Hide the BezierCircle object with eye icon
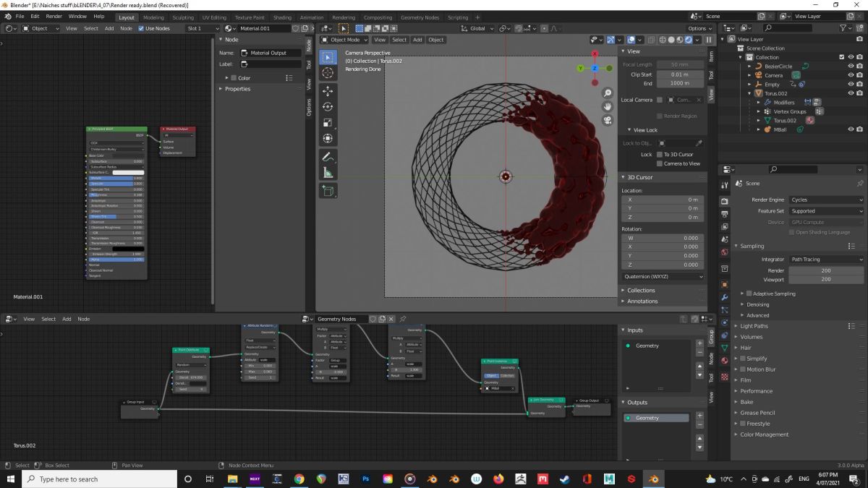 pos(850,66)
